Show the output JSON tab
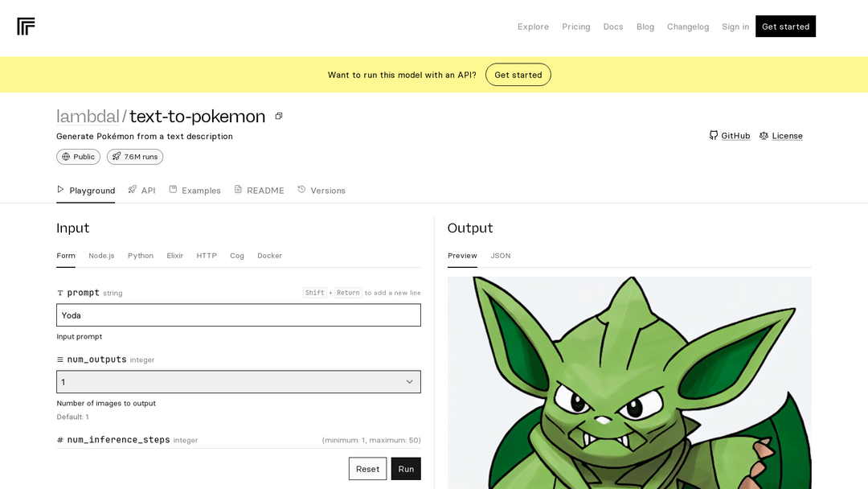Image resolution: width=868 pixels, height=489 pixels. [x=501, y=255]
